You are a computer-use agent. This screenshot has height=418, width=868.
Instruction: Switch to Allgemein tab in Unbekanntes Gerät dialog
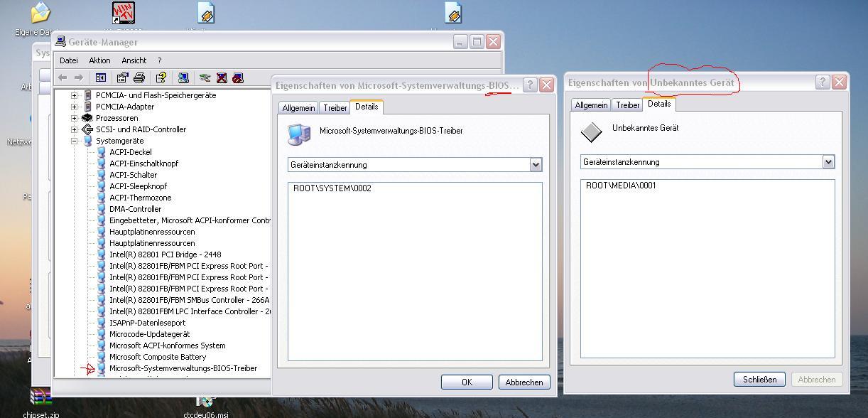(591, 105)
